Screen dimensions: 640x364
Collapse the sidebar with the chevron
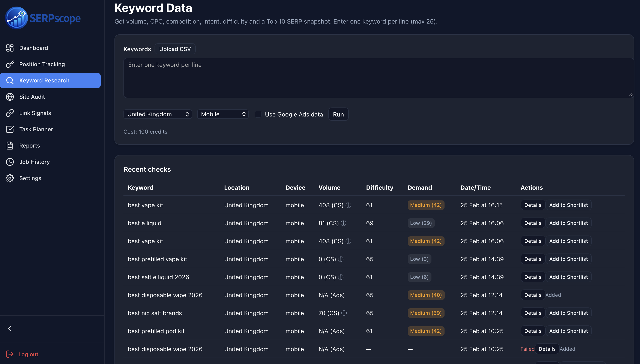tap(10, 328)
